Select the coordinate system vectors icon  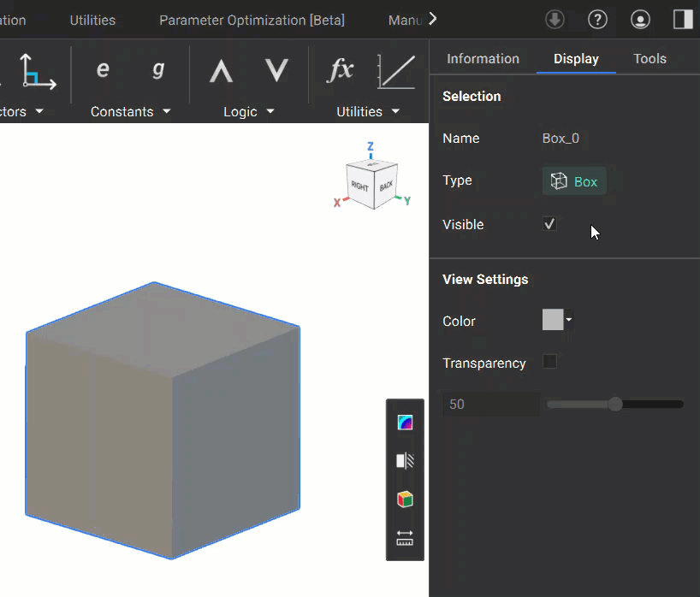click(38, 71)
